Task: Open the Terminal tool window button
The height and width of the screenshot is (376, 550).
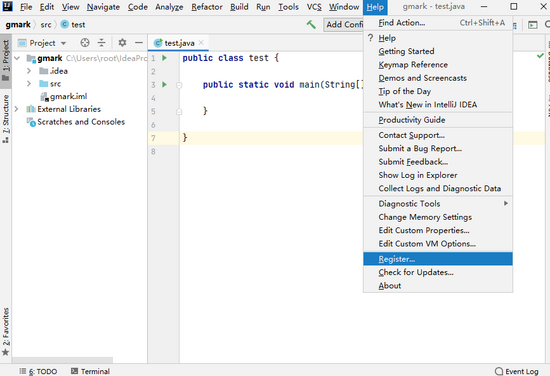Action: 90,371
